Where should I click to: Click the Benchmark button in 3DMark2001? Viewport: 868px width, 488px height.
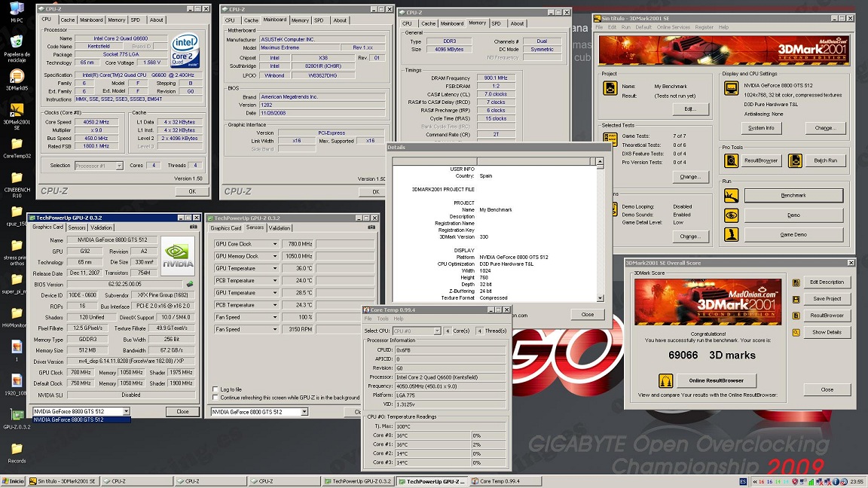(x=793, y=195)
